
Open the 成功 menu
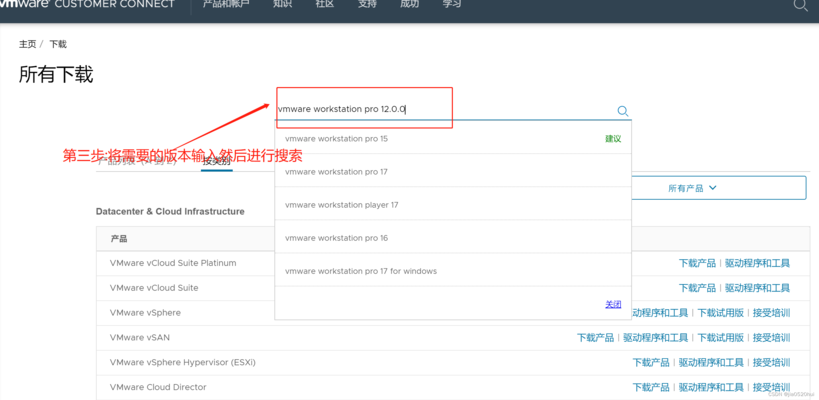point(409,5)
